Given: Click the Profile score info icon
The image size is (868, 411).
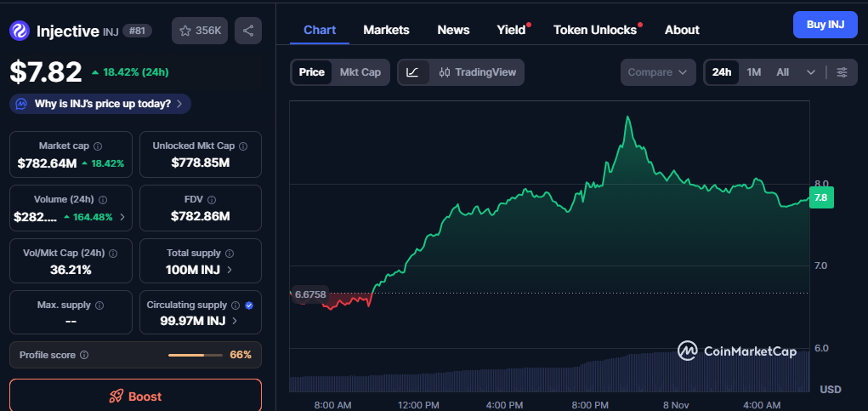Looking at the screenshot, I should (84, 355).
